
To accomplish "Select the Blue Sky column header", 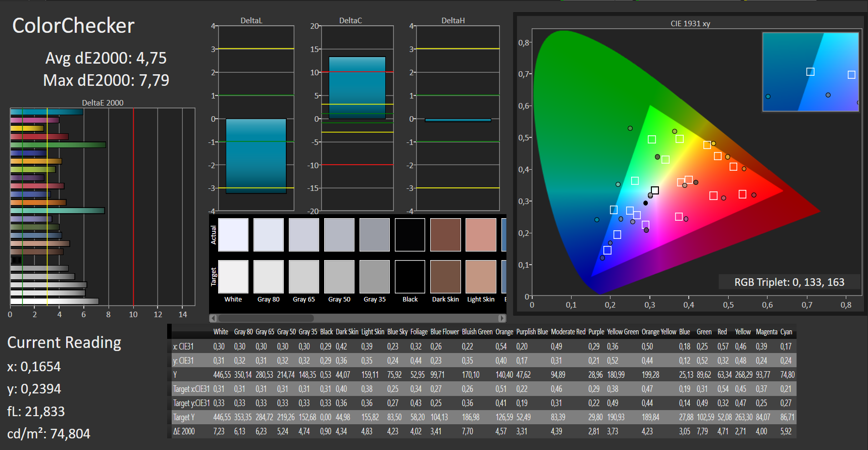I will 397,332.
